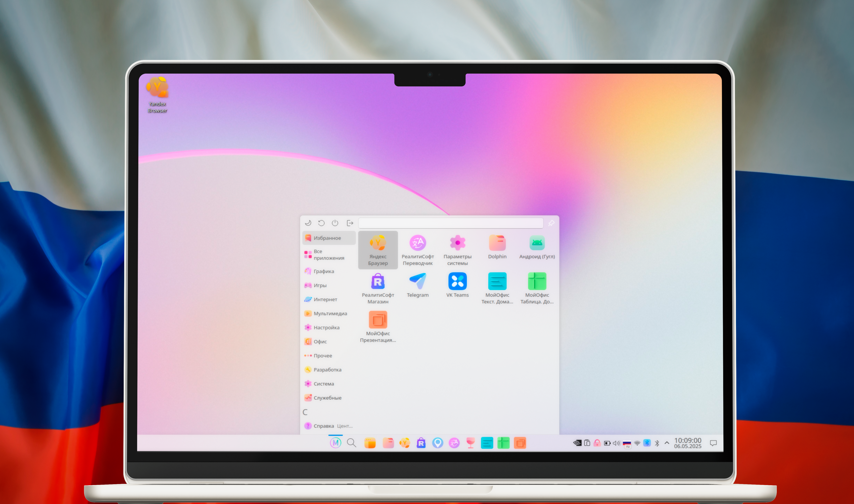Open the clock showing 10:09:00
The height and width of the screenshot is (504, 854).
(x=688, y=443)
